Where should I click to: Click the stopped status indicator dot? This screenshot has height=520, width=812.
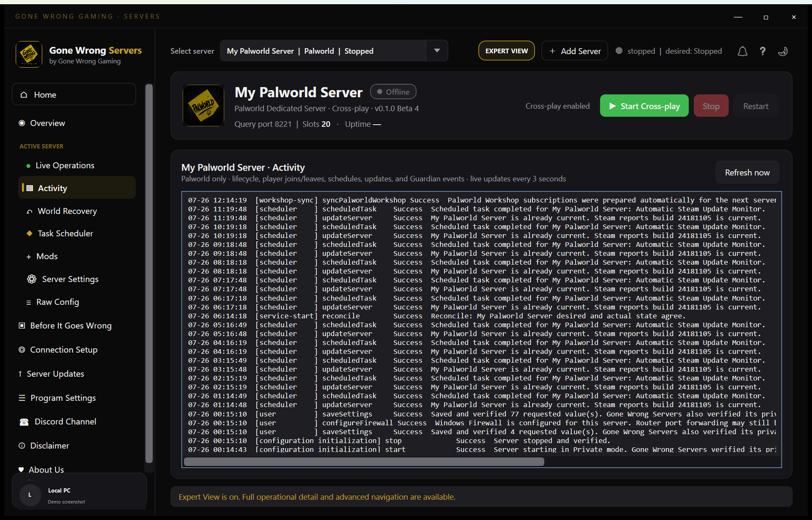[619, 51]
